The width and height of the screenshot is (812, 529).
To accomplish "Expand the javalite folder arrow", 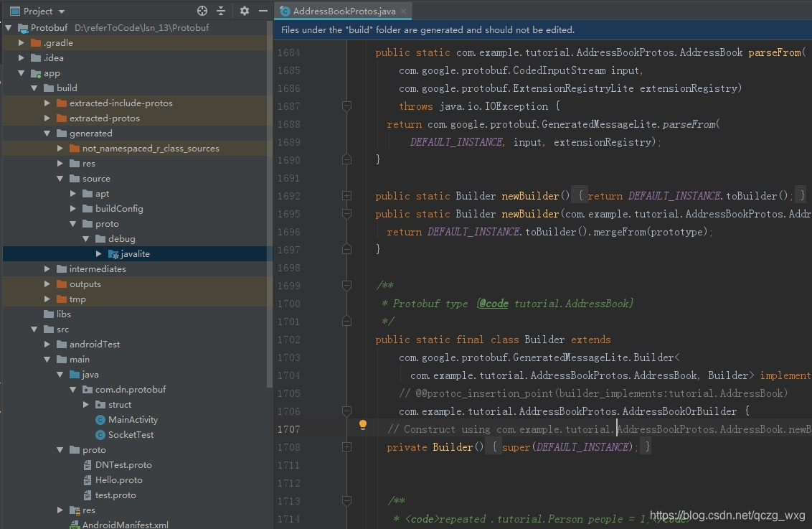I will click(99, 254).
